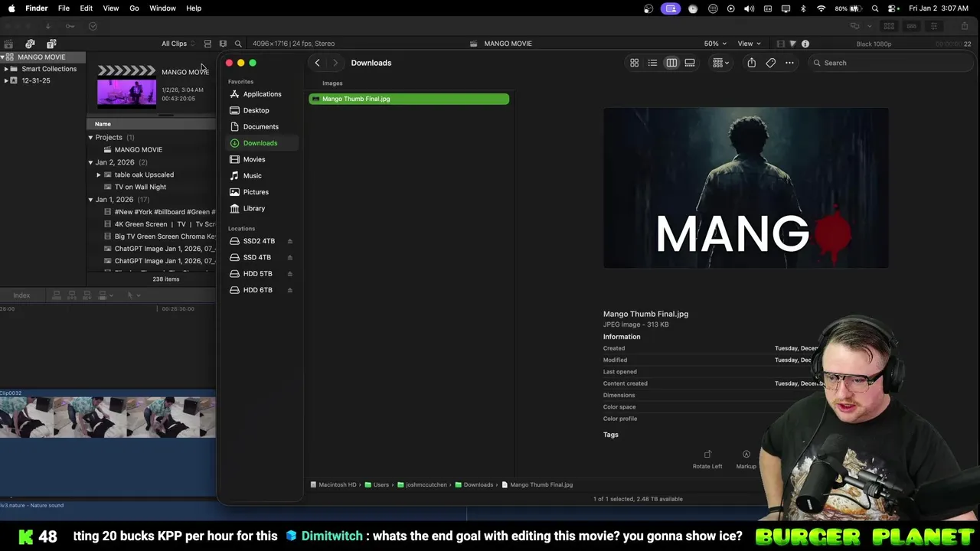Eject the SSD 4TB drive
The height and width of the screenshot is (551, 980).
pyautogui.click(x=289, y=257)
